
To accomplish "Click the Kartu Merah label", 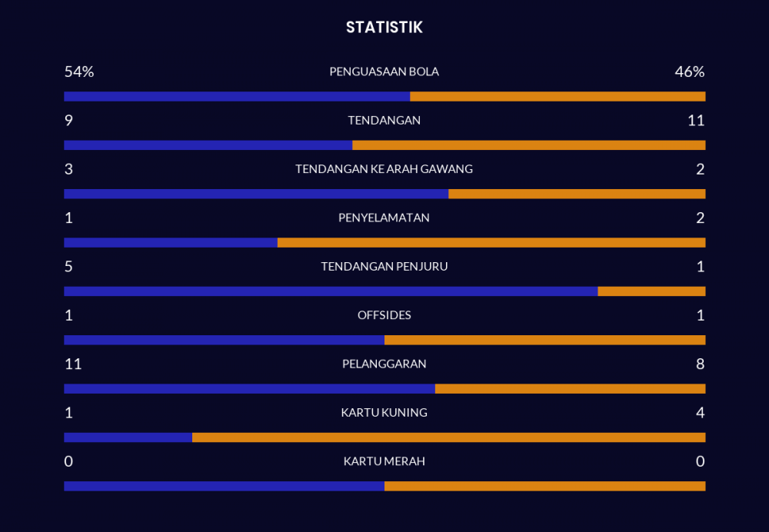I will coord(384,461).
